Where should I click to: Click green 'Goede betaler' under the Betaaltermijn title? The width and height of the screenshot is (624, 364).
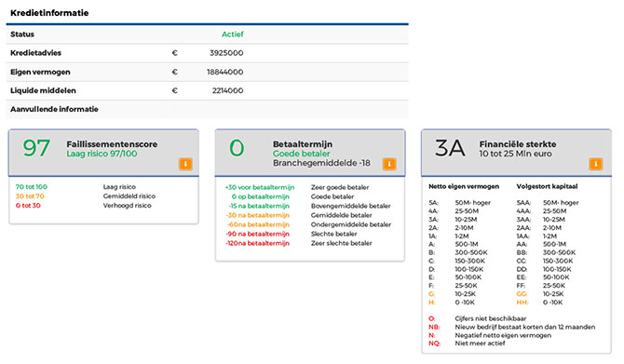[x=301, y=154]
